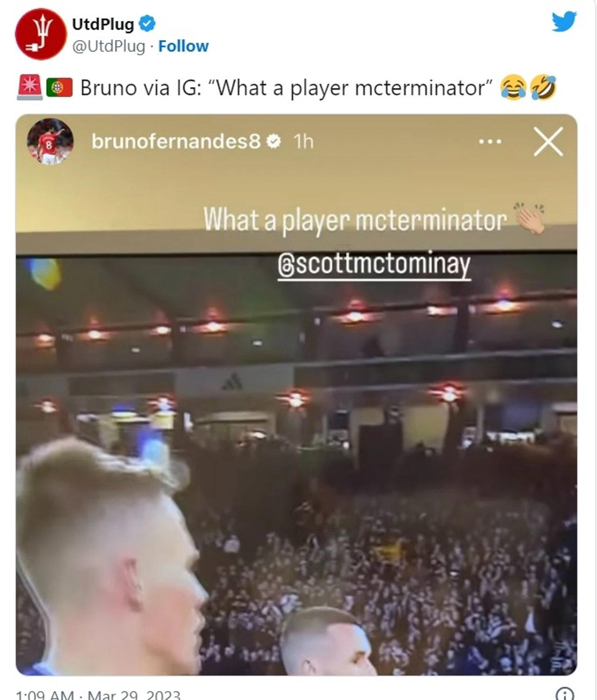
Task: Click the UtdPlug red trident profile avatar
Action: pos(40,34)
